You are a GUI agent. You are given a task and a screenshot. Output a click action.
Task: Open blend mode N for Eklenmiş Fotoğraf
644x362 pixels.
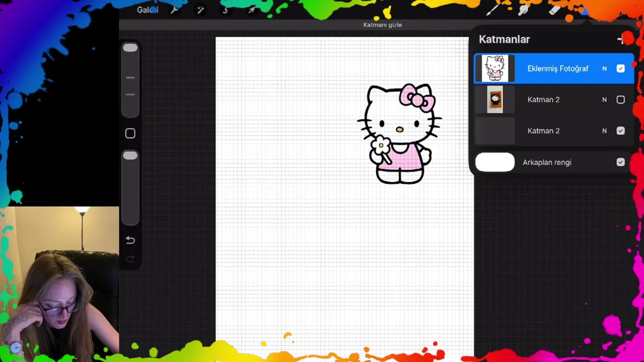click(x=604, y=68)
